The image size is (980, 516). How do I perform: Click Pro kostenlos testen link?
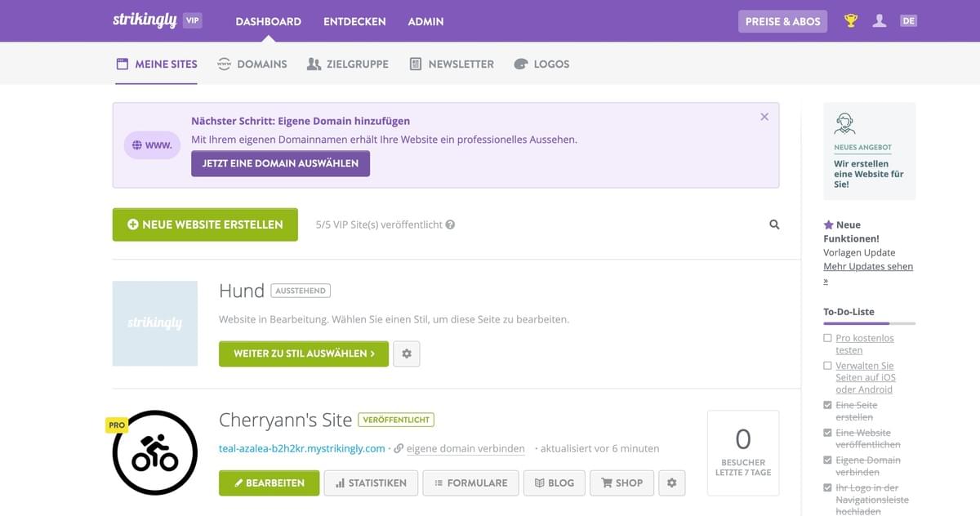865,344
